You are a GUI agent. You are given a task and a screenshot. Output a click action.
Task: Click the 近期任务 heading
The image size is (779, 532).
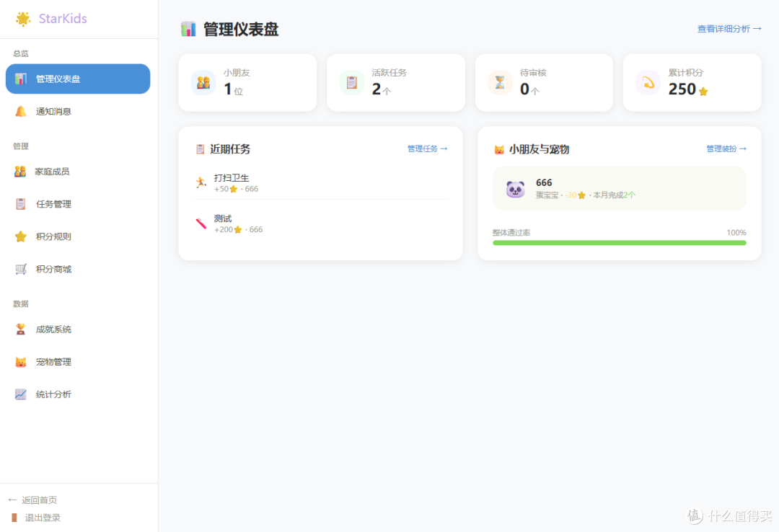[230, 149]
